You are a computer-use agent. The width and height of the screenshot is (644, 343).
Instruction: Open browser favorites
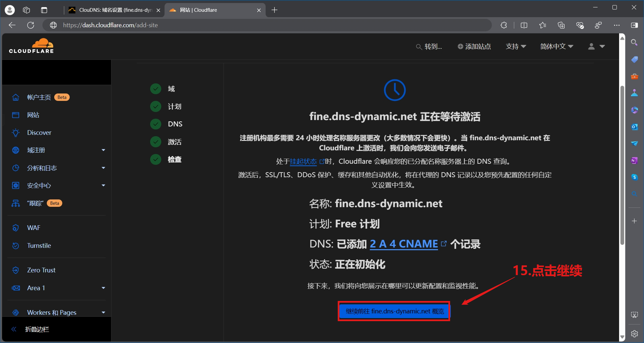(543, 25)
